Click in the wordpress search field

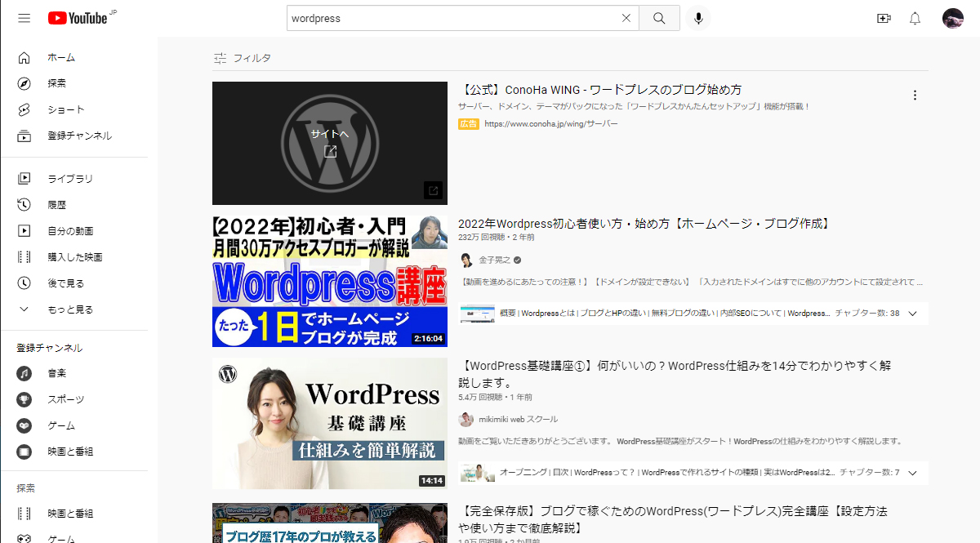coord(449,18)
